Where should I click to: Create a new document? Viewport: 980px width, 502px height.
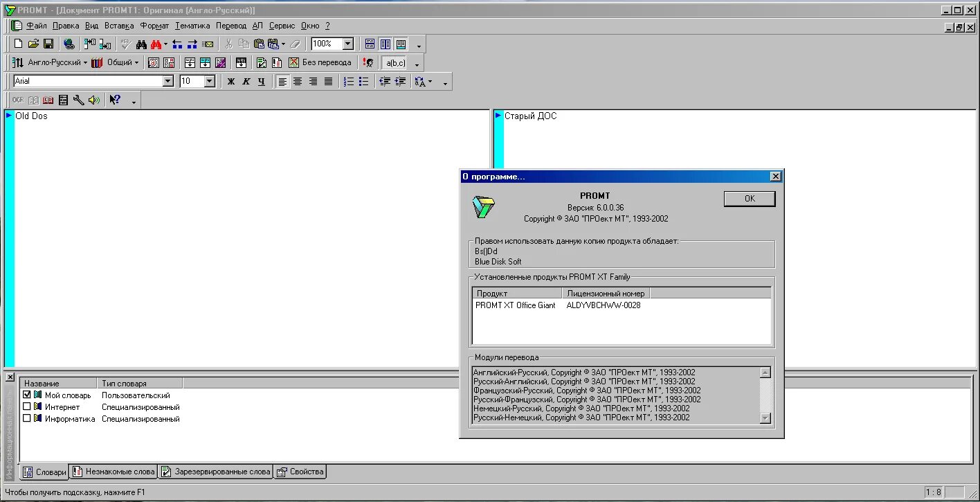pos(18,44)
